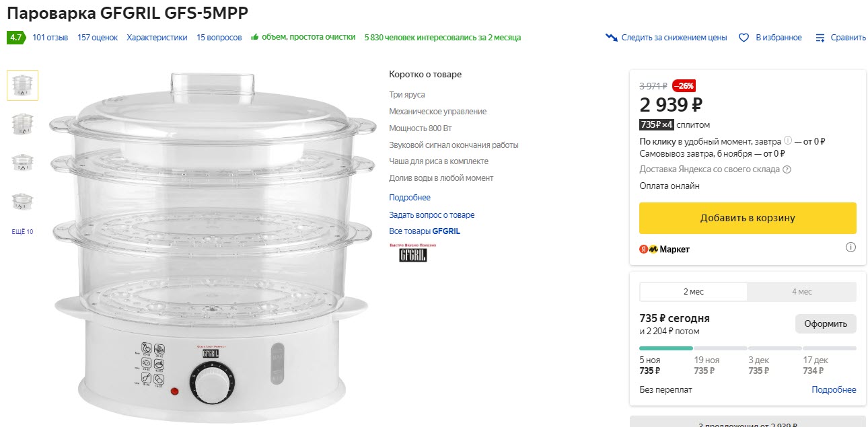Switch to the 4 мес installment tab
This screenshot has width=868, height=427.
[801, 292]
